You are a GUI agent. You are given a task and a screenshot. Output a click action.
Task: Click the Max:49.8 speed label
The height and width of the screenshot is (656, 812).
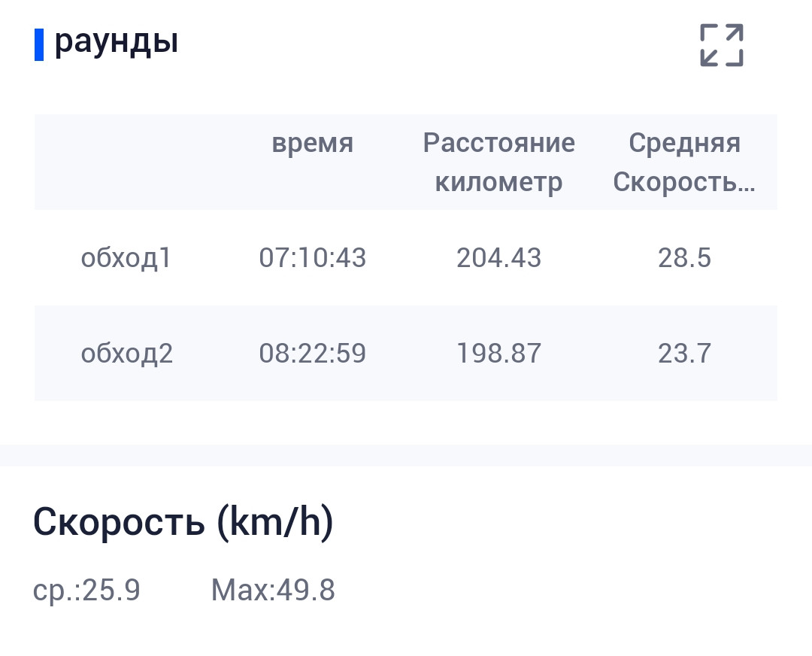click(273, 591)
